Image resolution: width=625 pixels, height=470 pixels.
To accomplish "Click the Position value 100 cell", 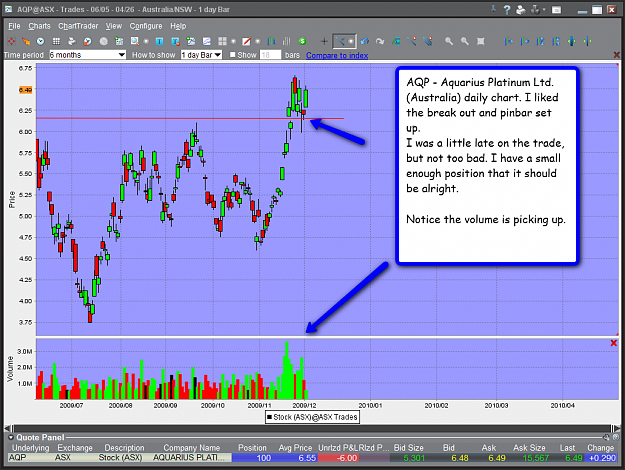I will 252,458.
